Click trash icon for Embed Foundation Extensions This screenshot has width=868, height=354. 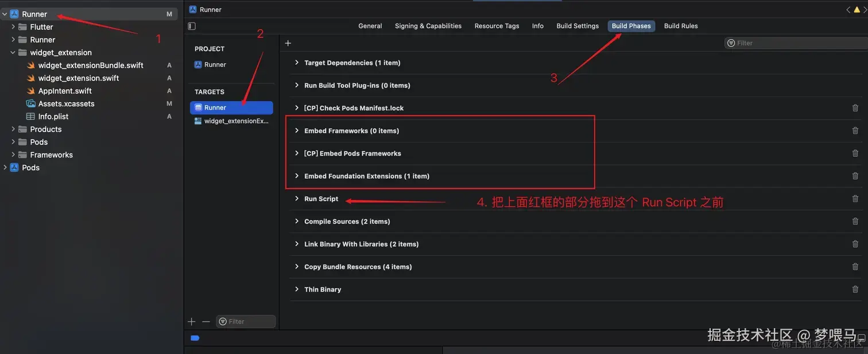click(x=855, y=176)
